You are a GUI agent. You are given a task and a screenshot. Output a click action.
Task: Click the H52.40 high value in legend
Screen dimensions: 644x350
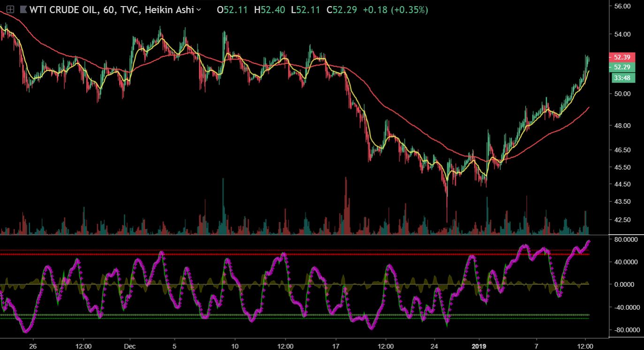(270, 10)
